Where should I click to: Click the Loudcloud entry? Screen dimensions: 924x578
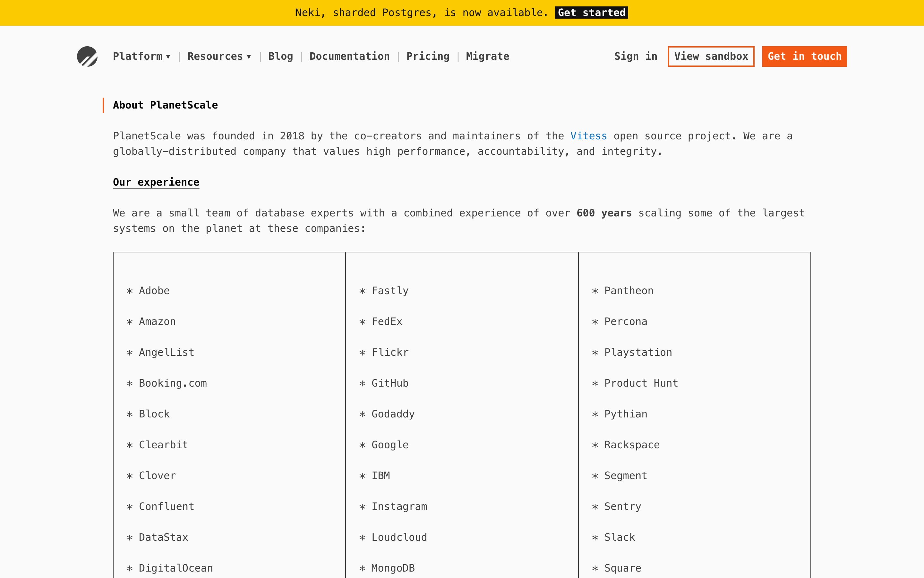(399, 538)
